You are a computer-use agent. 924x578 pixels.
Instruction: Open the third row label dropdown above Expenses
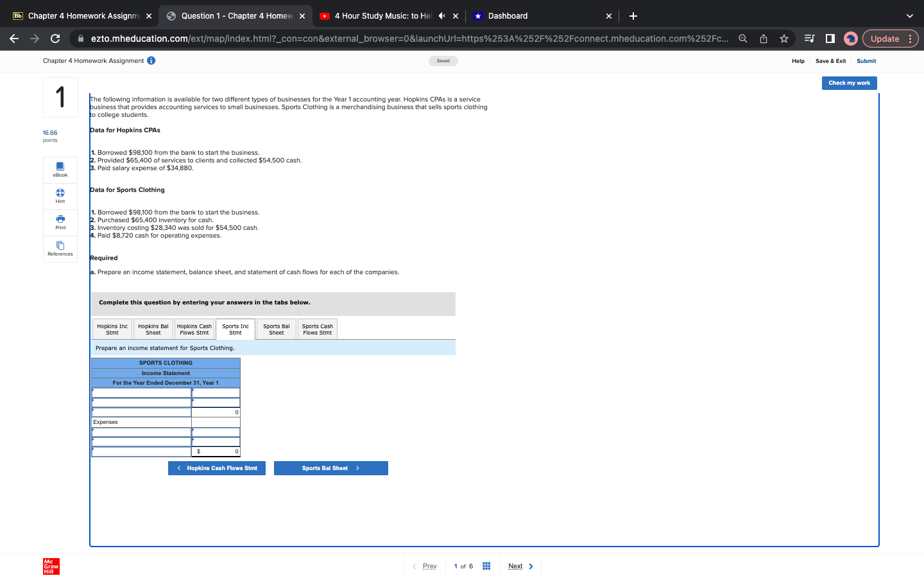coord(141,412)
